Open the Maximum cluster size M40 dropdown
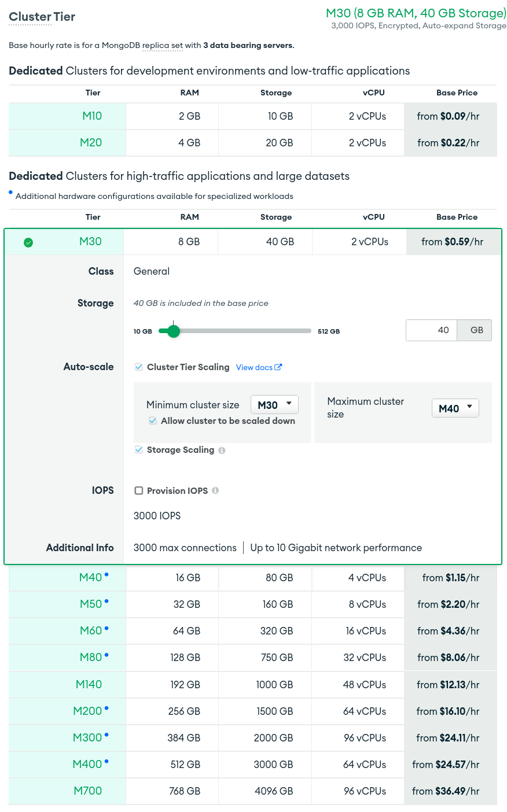 click(455, 408)
